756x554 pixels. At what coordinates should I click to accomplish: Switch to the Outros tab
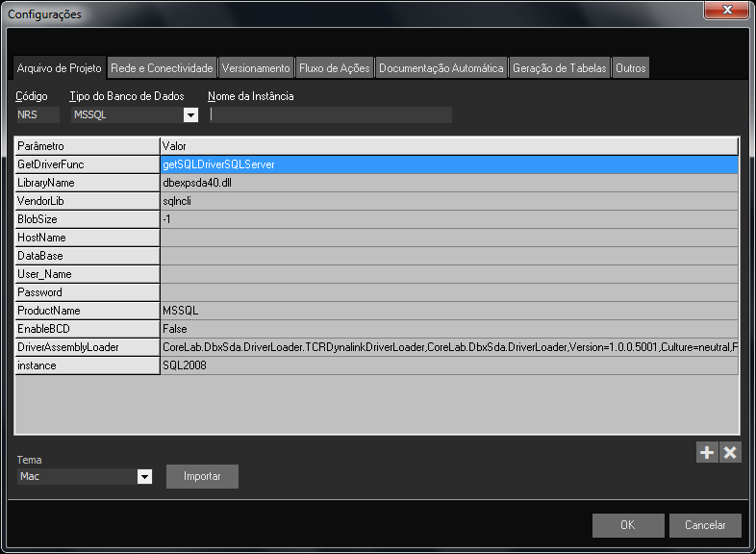(631, 68)
